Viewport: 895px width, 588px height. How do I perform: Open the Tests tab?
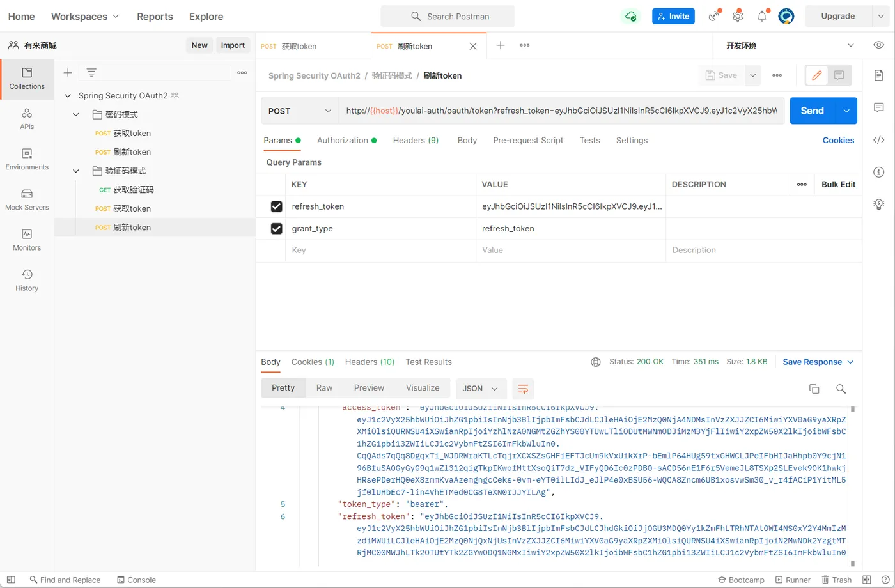pyautogui.click(x=590, y=140)
